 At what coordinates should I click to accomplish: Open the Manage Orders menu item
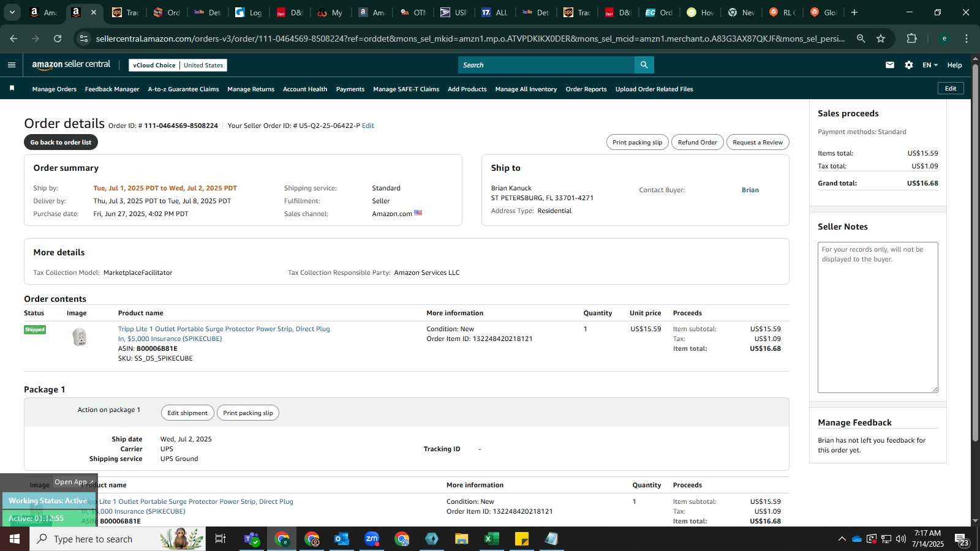coord(55,89)
